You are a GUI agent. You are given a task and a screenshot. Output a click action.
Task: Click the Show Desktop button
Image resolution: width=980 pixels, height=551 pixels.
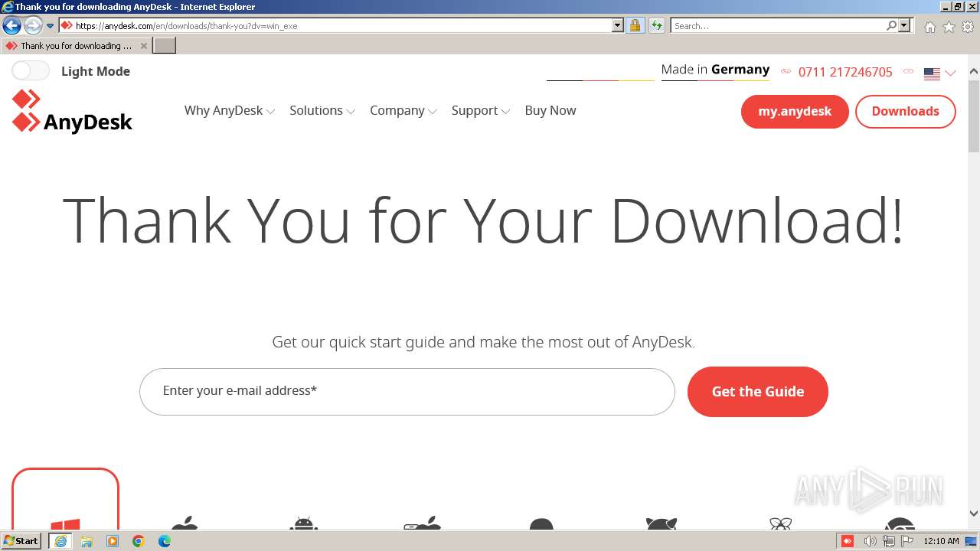tap(972, 541)
